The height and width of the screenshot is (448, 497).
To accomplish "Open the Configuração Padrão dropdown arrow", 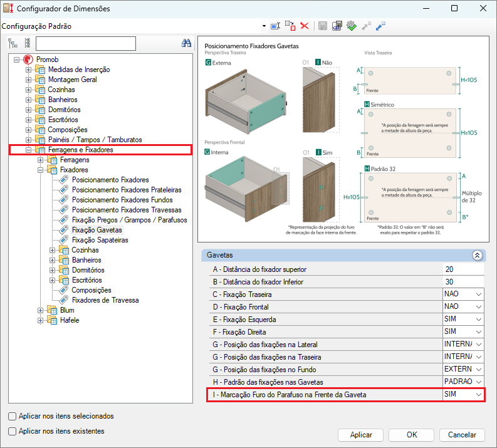I will 264,26.
